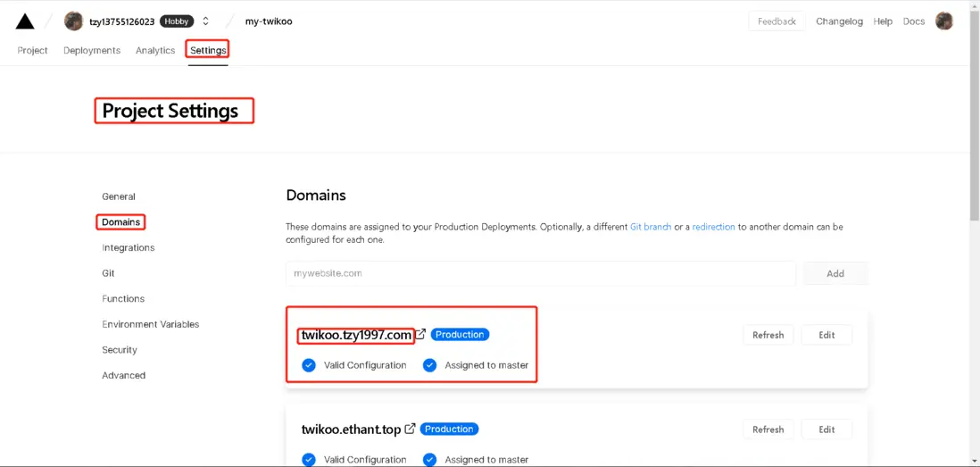Open the user profile avatar menu
Image resolution: width=980 pixels, height=467 pixels.
[943, 21]
